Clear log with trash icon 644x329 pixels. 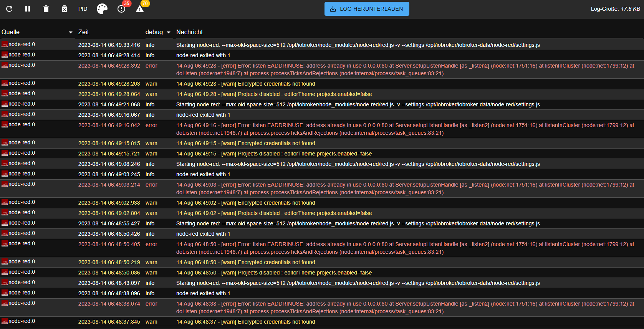point(46,9)
